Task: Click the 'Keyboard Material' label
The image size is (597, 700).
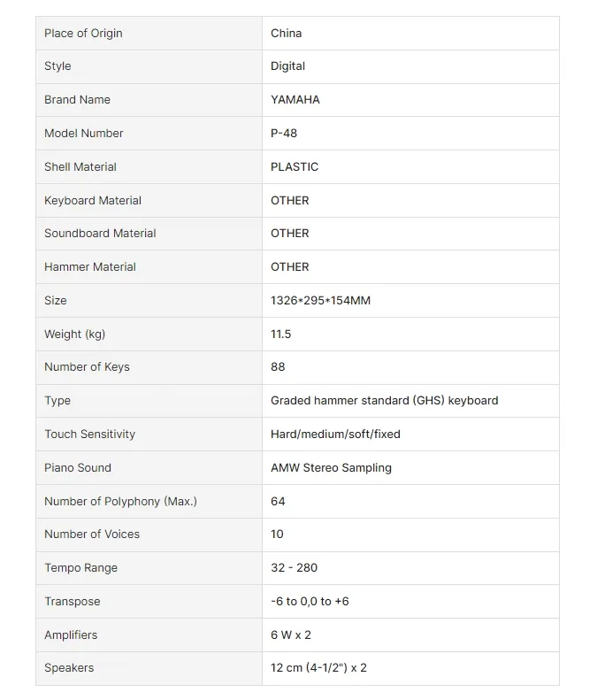Action: click(93, 201)
